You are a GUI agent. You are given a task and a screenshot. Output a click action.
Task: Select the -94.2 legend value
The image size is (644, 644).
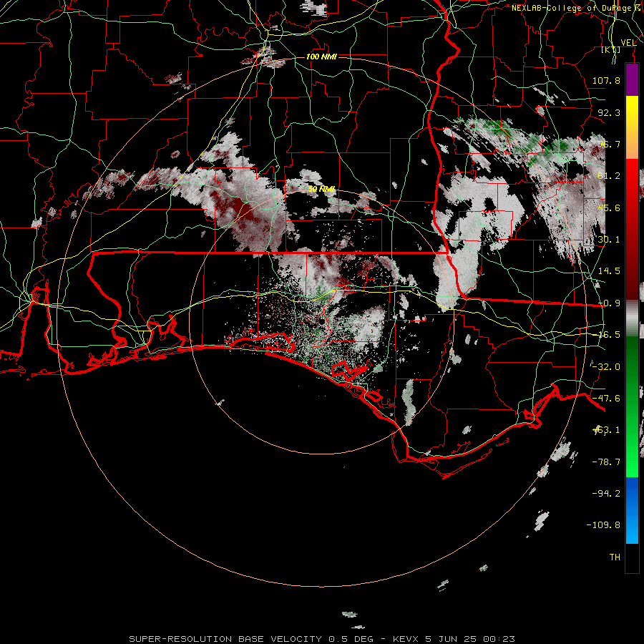(x=606, y=493)
